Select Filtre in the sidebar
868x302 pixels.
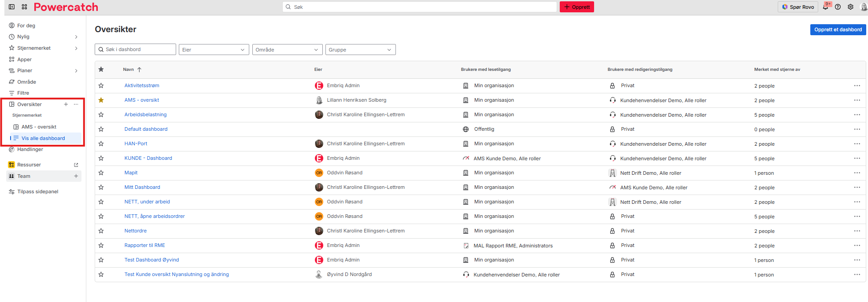pyautogui.click(x=23, y=93)
